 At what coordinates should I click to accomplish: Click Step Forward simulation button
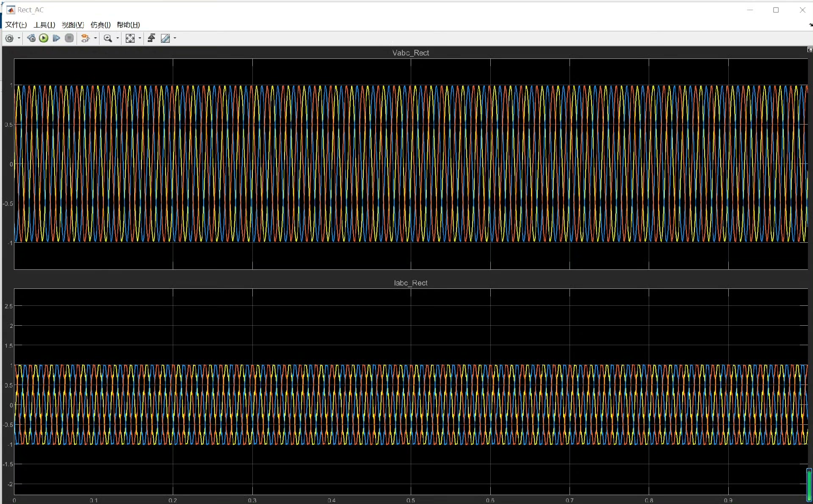point(56,39)
